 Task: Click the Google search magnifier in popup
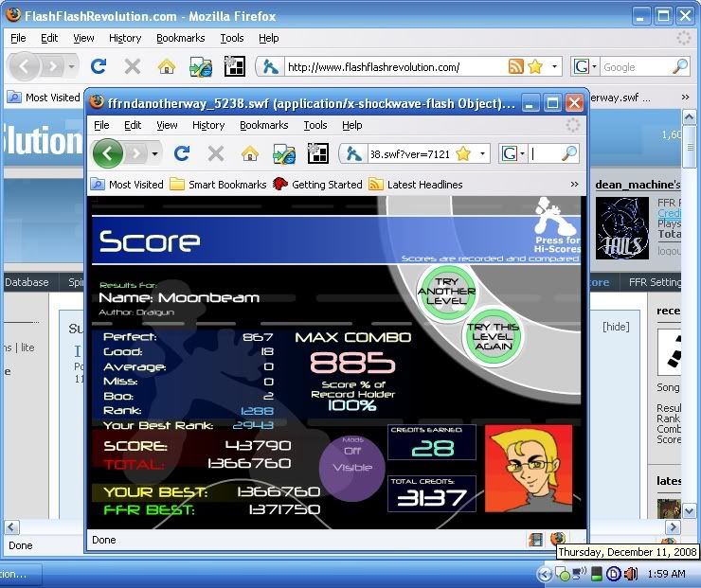coord(569,153)
